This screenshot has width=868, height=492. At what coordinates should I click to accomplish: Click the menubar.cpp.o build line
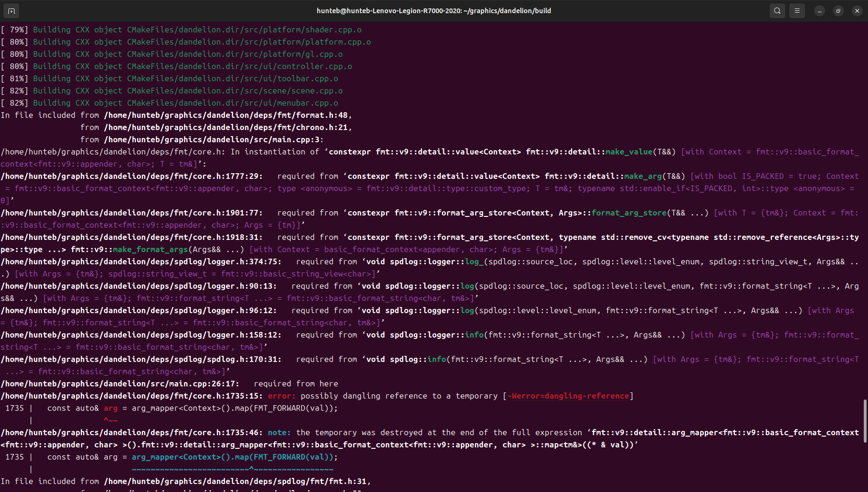(x=185, y=103)
